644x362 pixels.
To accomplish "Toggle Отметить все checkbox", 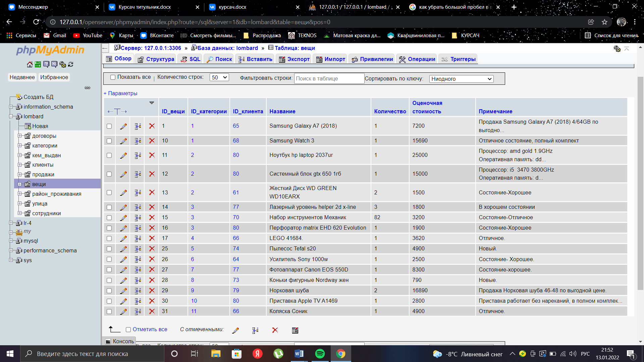I will click(128, 329).
